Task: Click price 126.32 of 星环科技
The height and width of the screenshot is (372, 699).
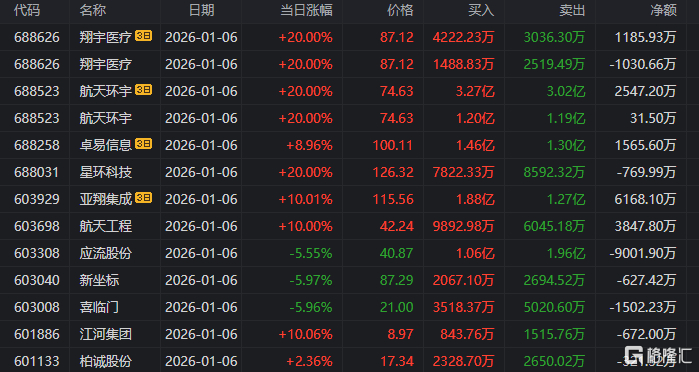Action: tap(394, 172)
